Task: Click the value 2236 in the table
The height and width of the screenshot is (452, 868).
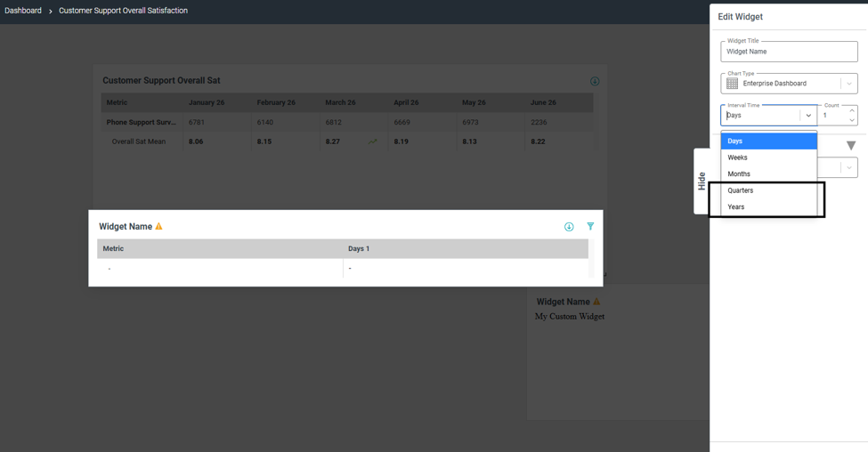Action: 539,122
